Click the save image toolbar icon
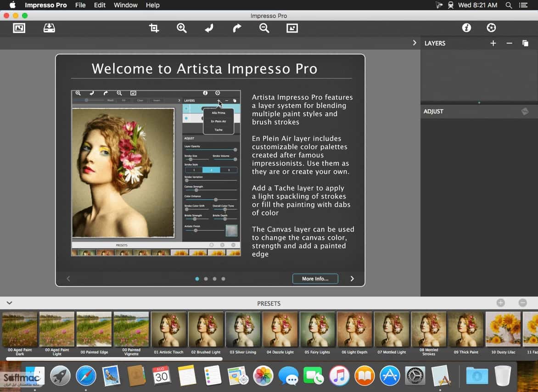Screen dimensions: 538x392 point(49,28)
